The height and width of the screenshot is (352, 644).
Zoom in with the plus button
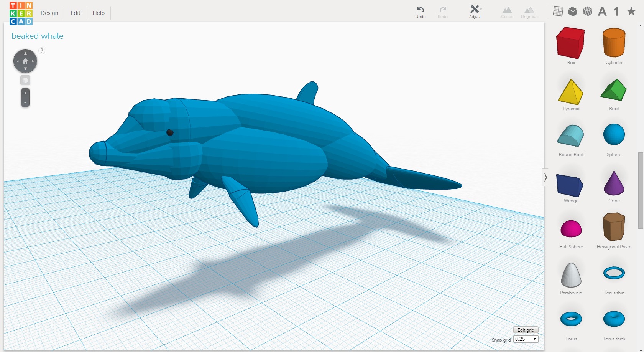(x=25, y=93)
